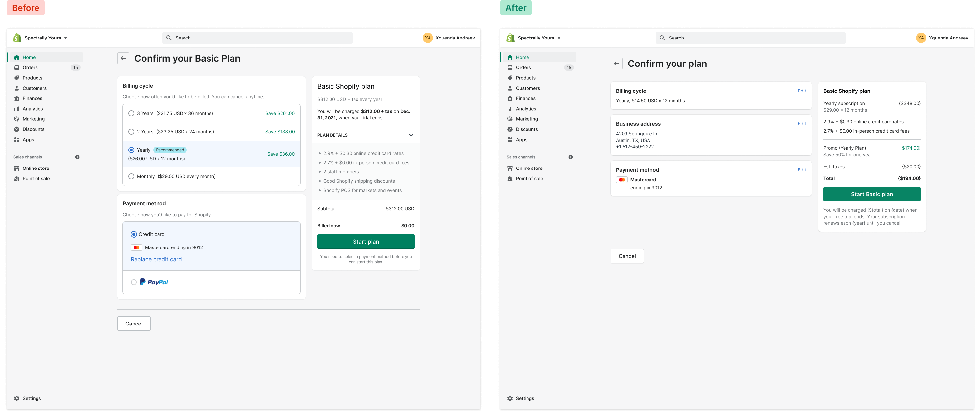
Task: Click Edit link for Business address
Action: click(801, 124)
